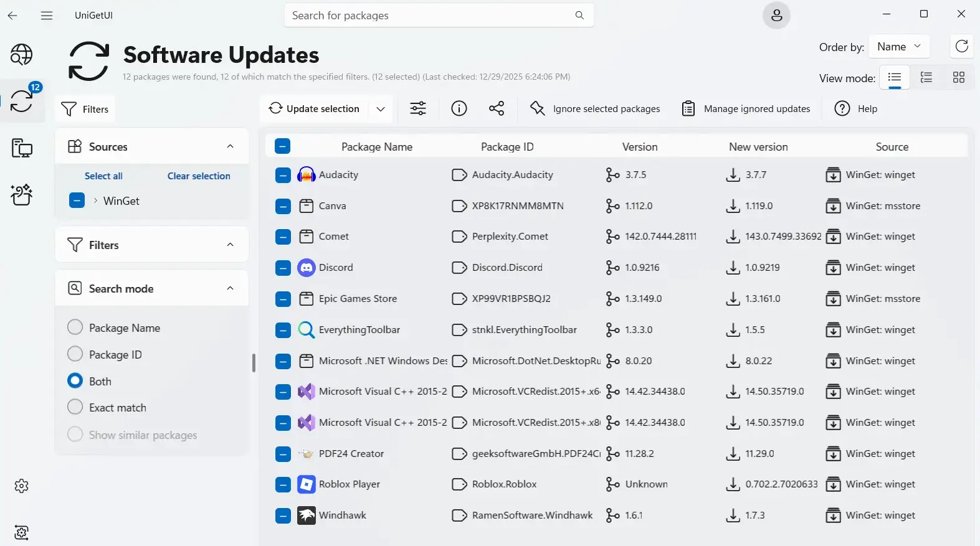Click the Audacity new version 3.7.7
Screen dimensions: 980x546
[x=756, y=175]
